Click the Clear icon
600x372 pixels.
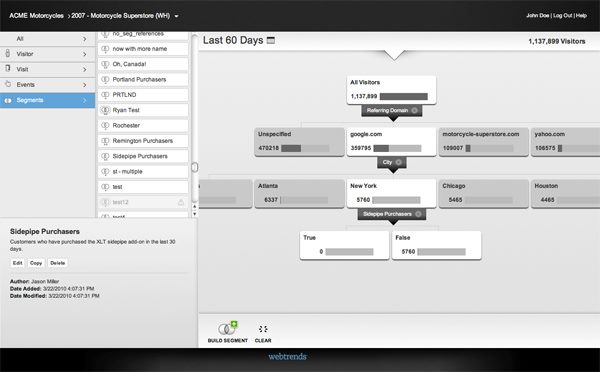(x=263, y=329)
